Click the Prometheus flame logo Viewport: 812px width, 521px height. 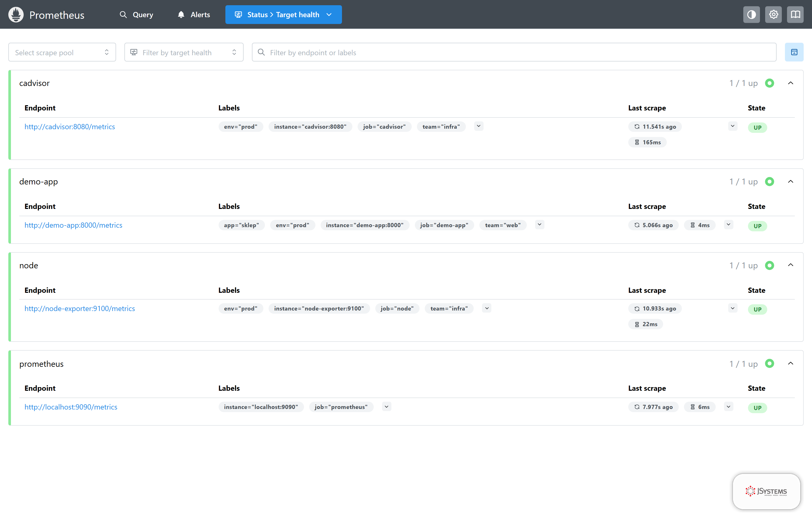point(16,15)
